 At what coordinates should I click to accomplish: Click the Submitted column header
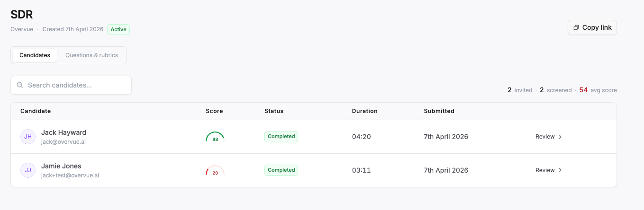tap(439, 111)
